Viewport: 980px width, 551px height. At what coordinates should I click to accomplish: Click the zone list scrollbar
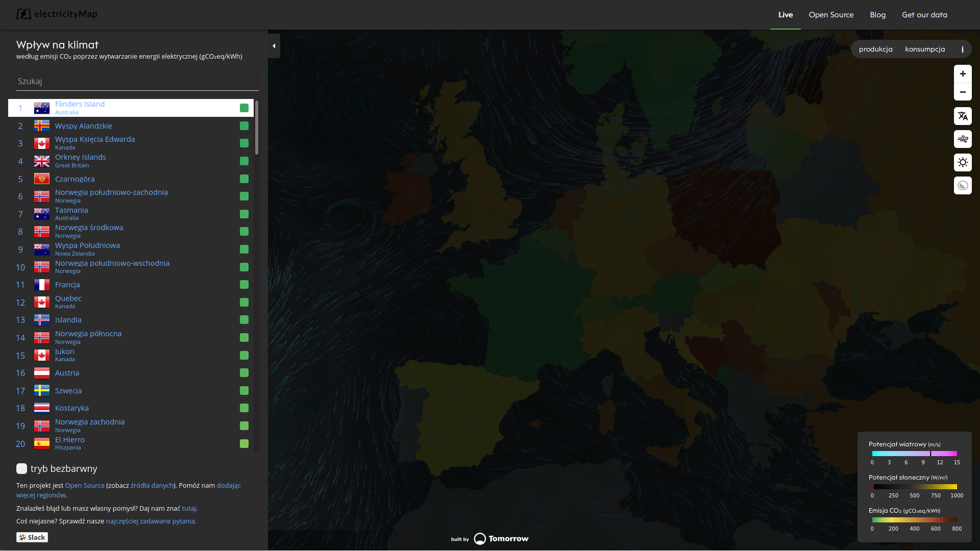(257, 128)
